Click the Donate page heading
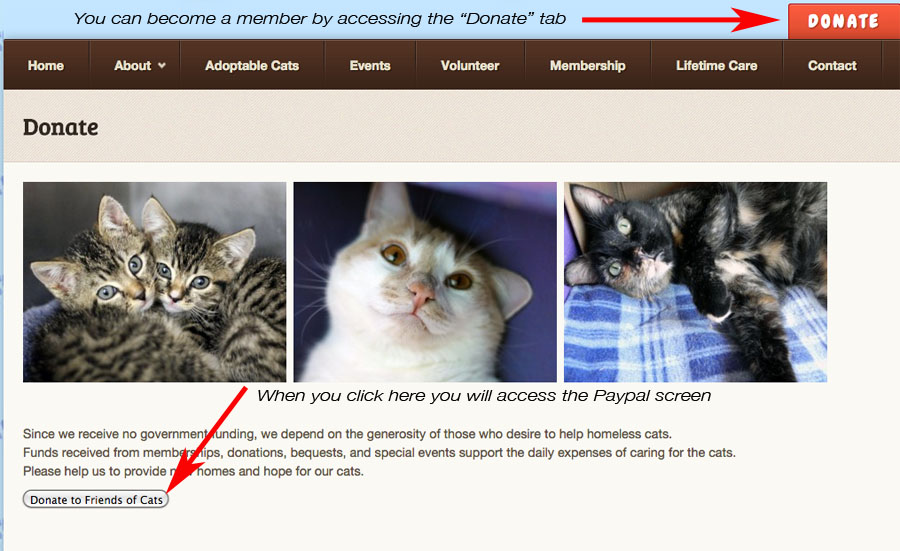The width and height of the screenshot is (900, 551). point(60,127)
